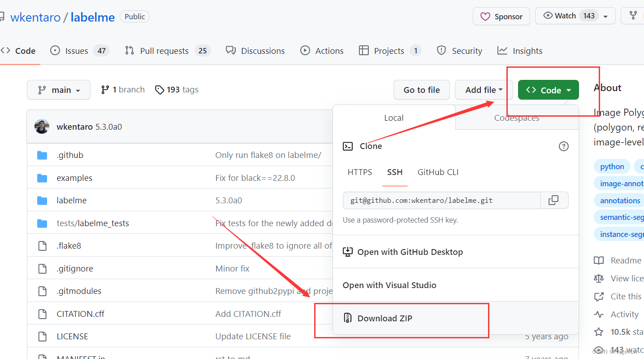This screenshot has height=359, width=644.
Task: Click the Clone help question mark icon
Action: click(x=564, y=146)
